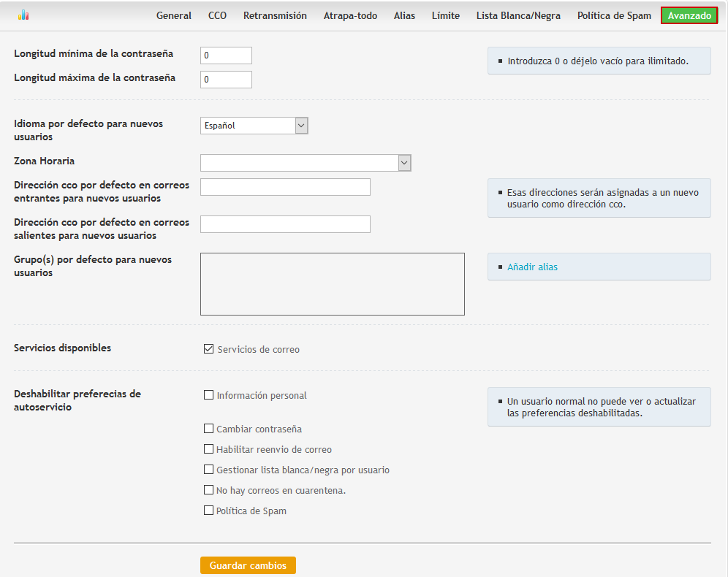Expand the Español language dropdown
This screenshot has width=728, height=577.
coord(254,126)
